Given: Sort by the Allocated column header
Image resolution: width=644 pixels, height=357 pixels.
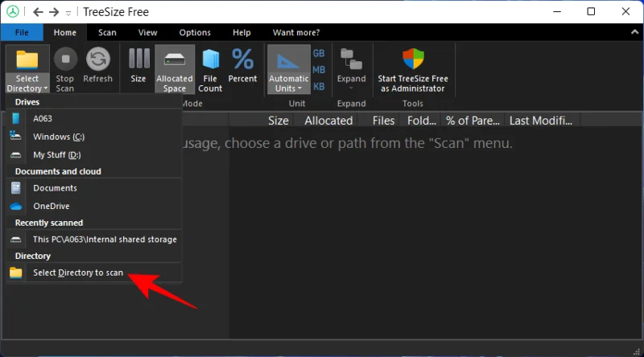Looking at the screenshot, I should point(326,121).
